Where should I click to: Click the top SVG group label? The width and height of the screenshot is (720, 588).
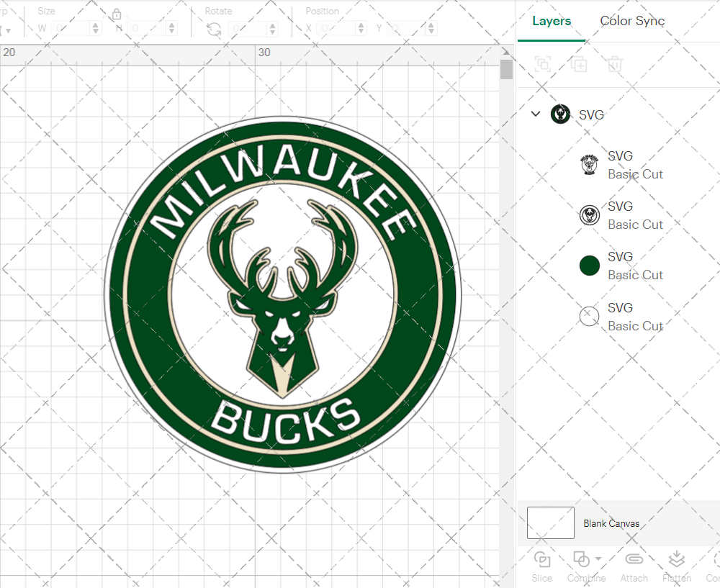[591, 114]
